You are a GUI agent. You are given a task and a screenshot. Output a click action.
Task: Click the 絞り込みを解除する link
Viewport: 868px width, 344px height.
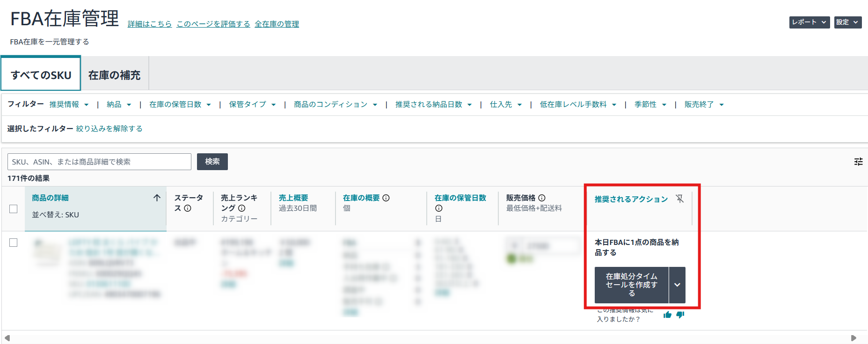(109, 129)
